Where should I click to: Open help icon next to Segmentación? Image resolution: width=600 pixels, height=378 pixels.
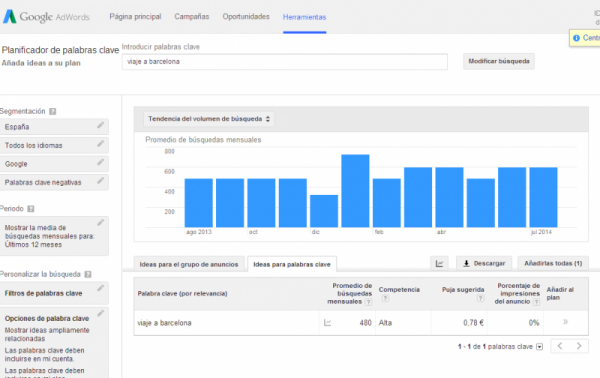tap(53, 111)
